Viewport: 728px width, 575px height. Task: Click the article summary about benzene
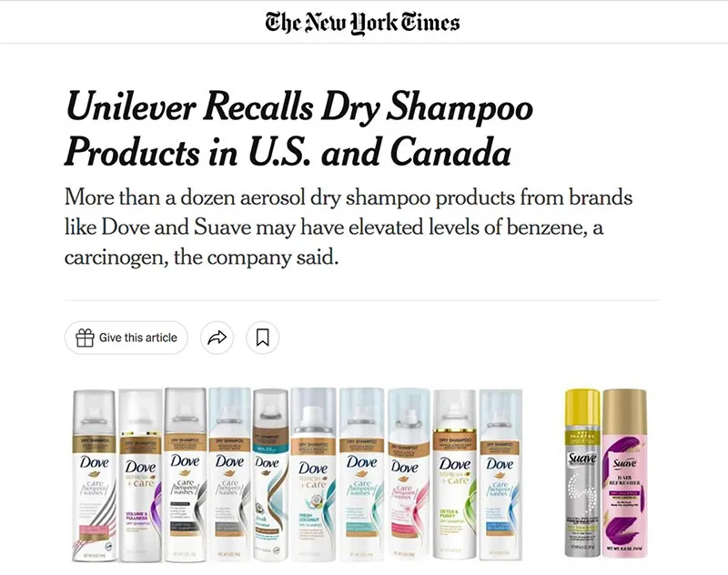click(x=349, y=227)
